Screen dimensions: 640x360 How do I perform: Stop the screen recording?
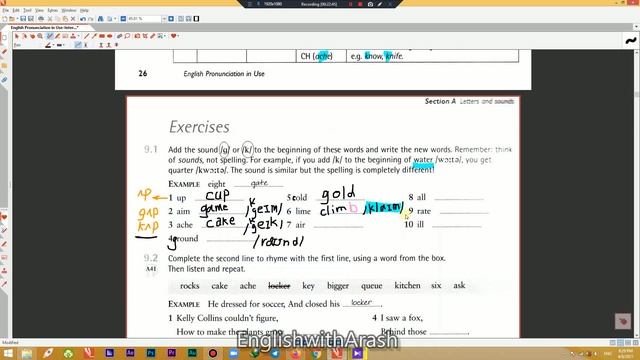(360, 4)
